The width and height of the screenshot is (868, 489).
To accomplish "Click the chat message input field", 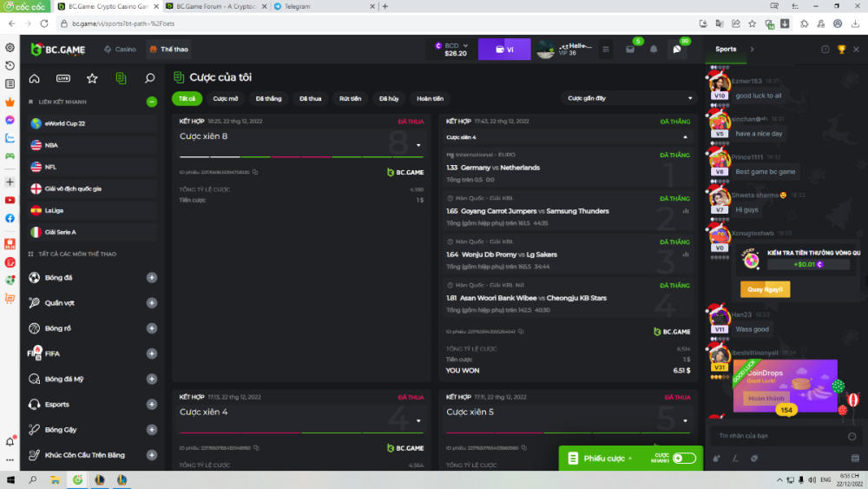I will [x=777, y=436].
